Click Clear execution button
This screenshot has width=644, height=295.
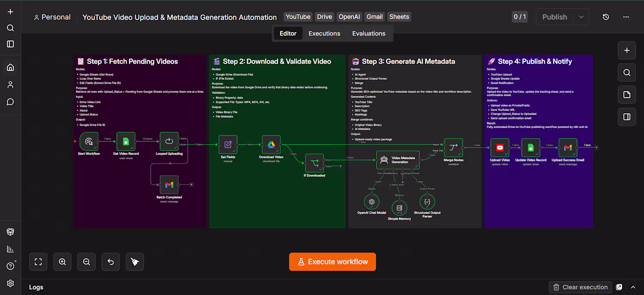coord(580,287)
